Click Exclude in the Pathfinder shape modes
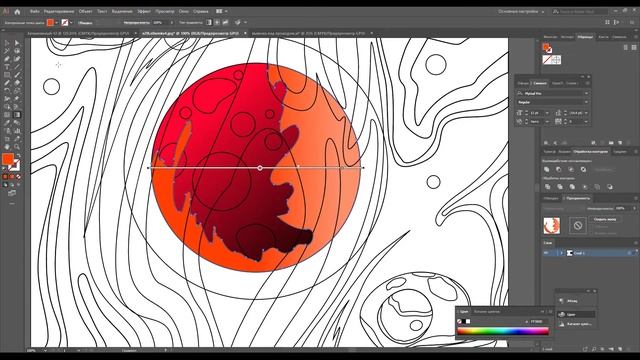640x360 pixels. coord(584,169)
